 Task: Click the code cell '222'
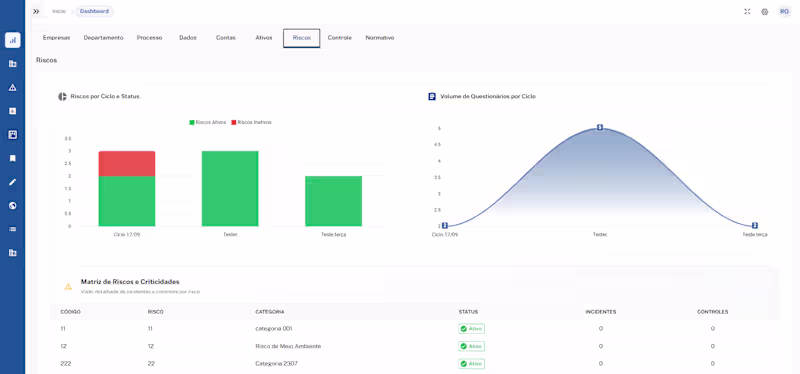[65, 364]
